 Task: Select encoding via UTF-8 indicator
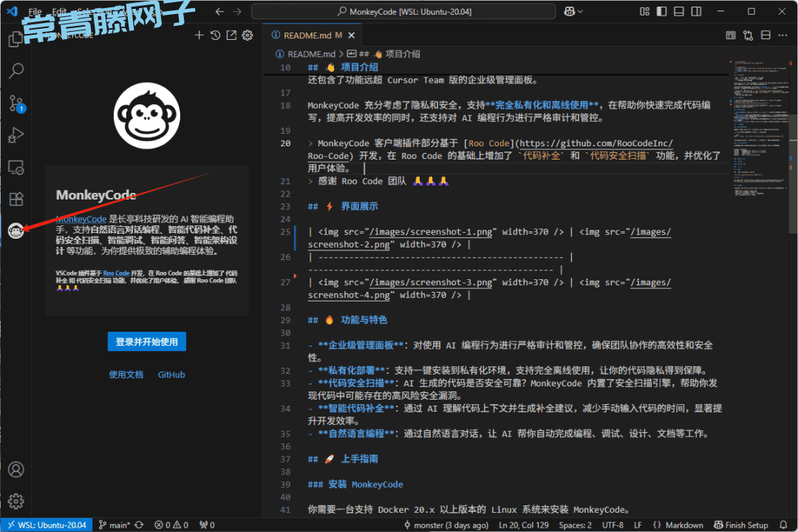point(613,525)
